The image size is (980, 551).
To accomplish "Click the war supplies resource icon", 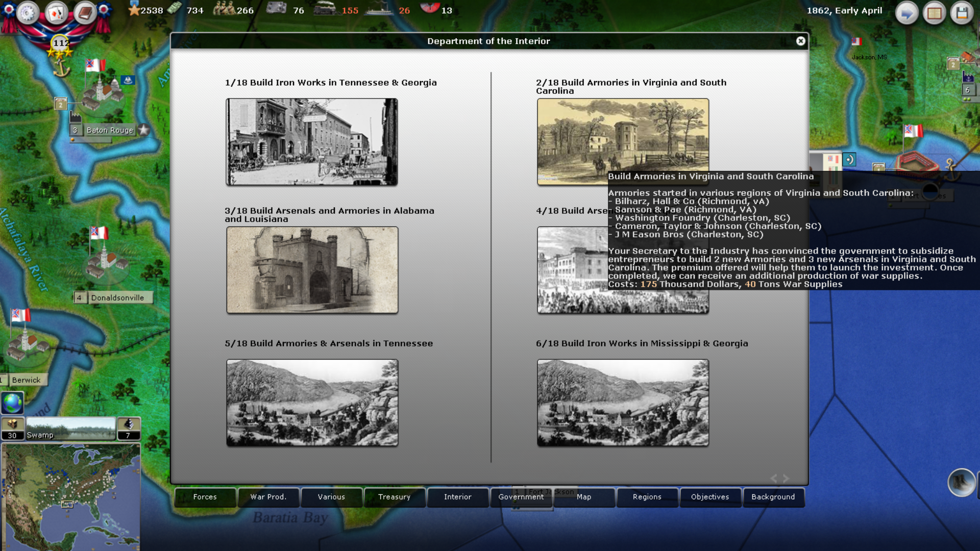I will [276, 8].
